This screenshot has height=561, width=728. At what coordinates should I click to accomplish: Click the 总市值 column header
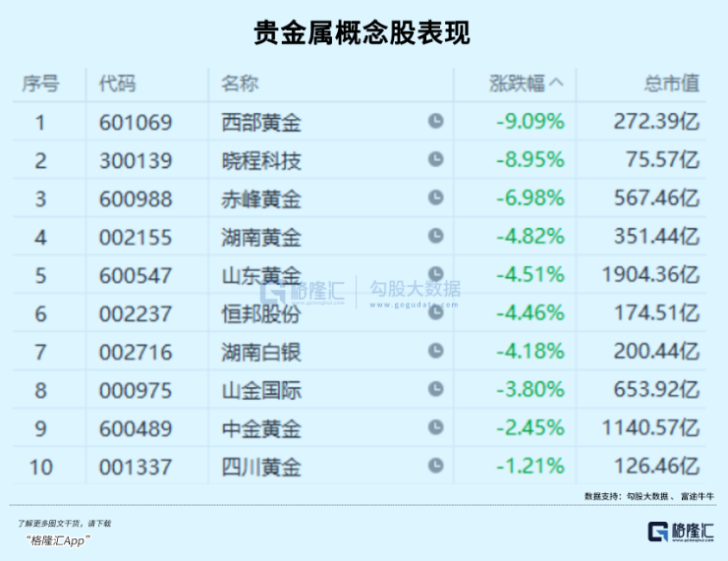pos(672,84)
